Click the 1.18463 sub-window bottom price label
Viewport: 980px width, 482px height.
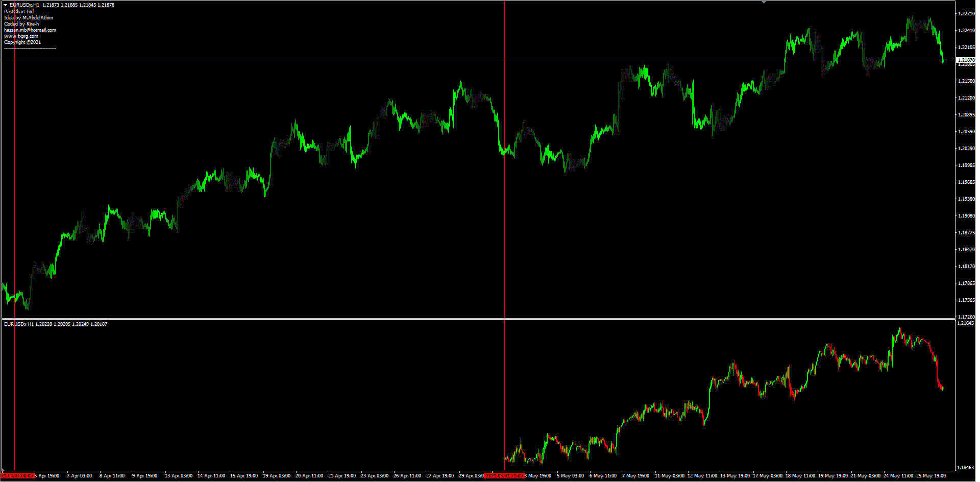[965, 468]
